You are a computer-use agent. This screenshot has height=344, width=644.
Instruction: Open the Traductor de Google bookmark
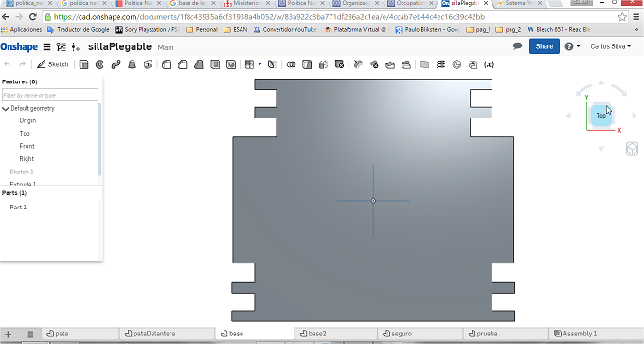[79, 30]
